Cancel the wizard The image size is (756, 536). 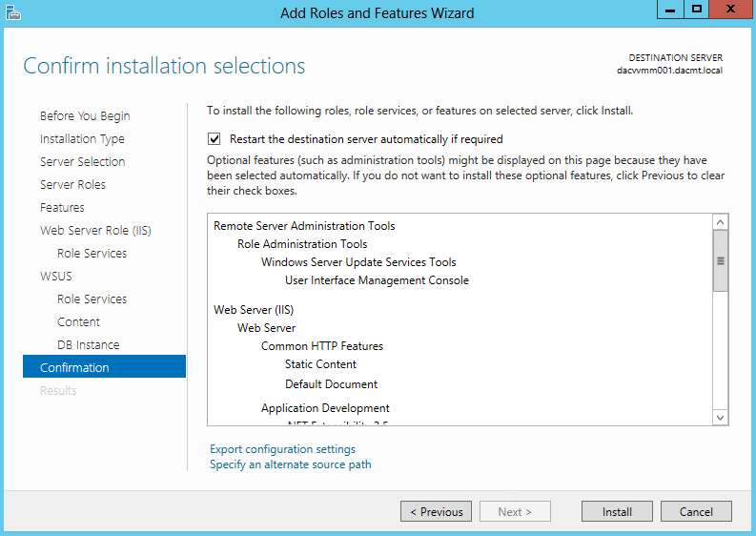696,511
